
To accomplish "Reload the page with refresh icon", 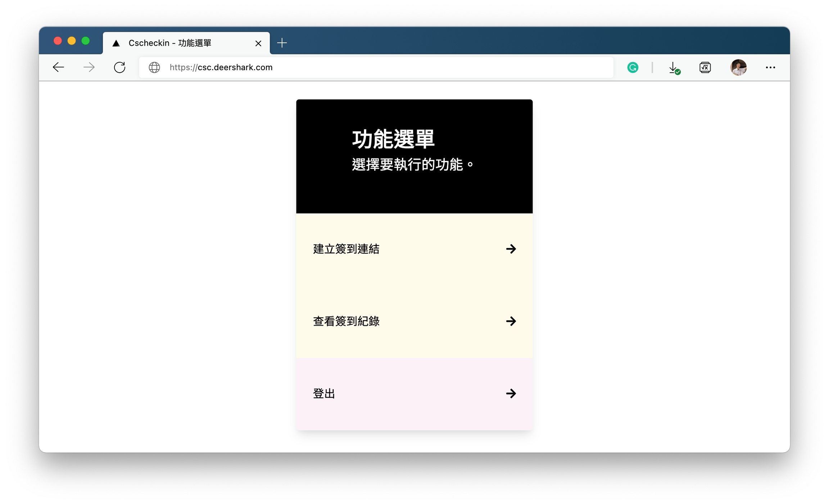I will [x=119, y=67].
